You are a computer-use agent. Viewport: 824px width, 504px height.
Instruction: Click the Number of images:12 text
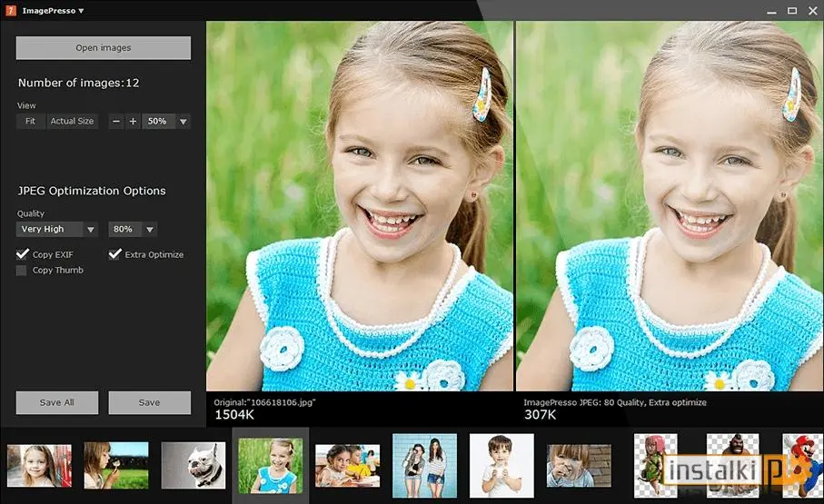79,83
